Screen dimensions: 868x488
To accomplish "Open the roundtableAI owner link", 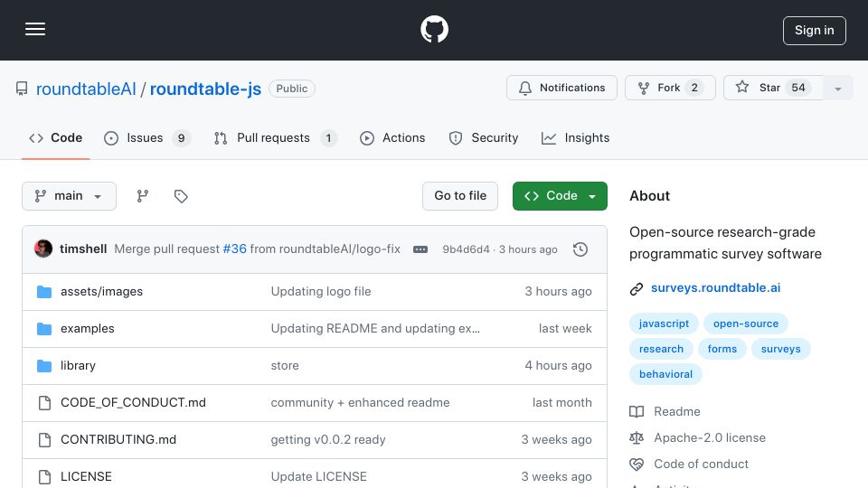I will 86,89.
